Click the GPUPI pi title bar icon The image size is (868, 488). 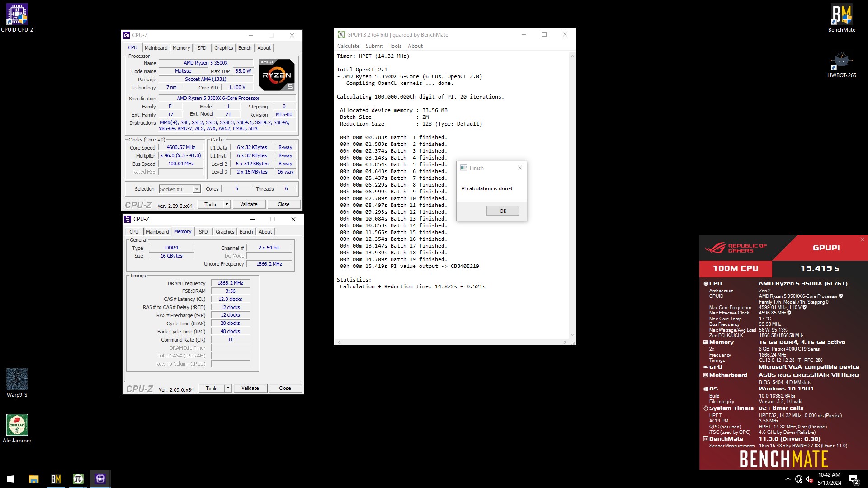341,34
